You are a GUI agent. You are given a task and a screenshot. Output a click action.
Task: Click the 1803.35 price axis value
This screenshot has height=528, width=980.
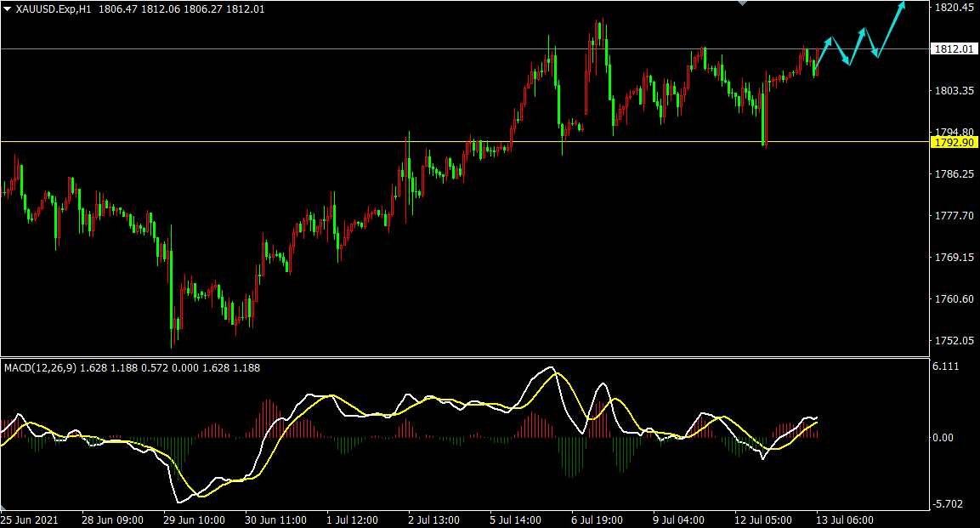[954, 91]
